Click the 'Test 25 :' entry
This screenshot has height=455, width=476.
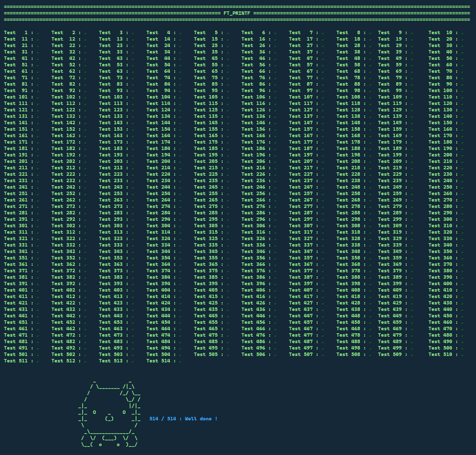208,46
